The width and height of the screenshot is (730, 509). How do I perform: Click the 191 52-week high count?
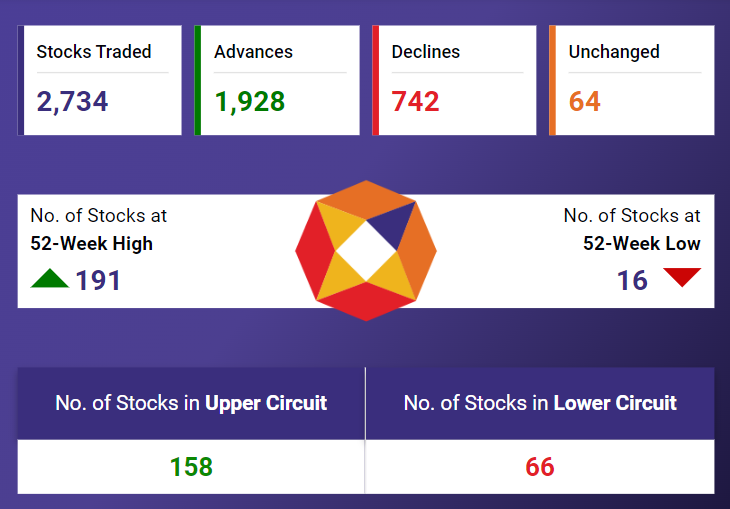point(98,280)
